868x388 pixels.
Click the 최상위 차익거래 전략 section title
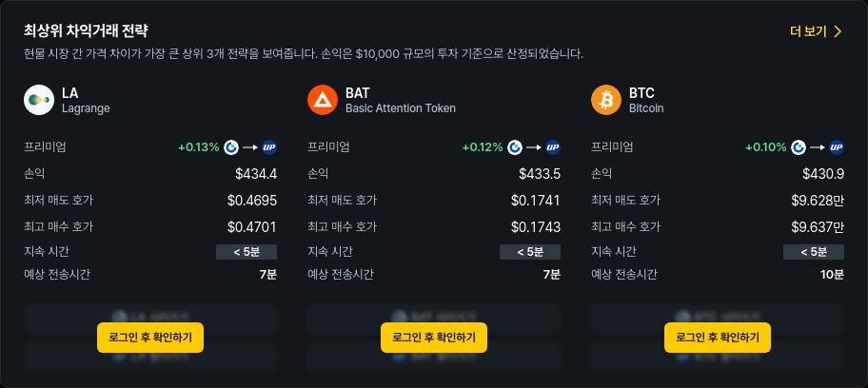point(86,31)
